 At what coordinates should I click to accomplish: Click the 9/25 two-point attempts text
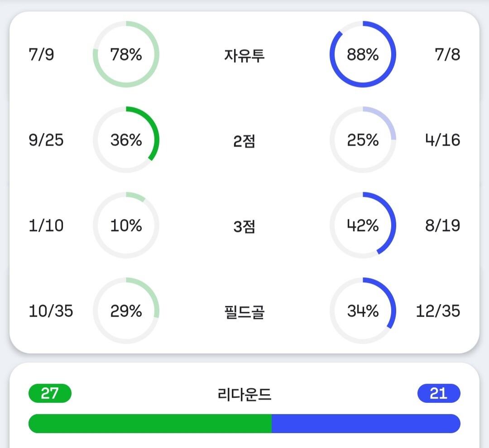(46, 140)
